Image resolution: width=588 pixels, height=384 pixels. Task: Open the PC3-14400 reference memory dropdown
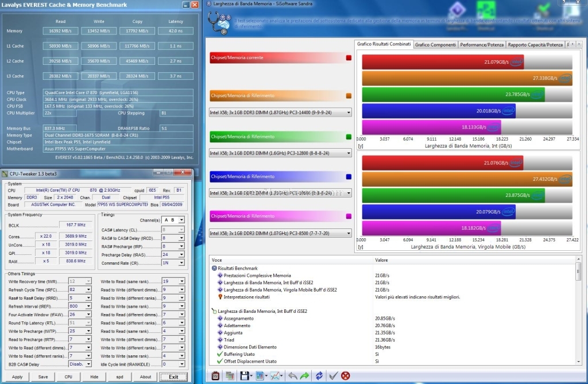coord(280,112)
